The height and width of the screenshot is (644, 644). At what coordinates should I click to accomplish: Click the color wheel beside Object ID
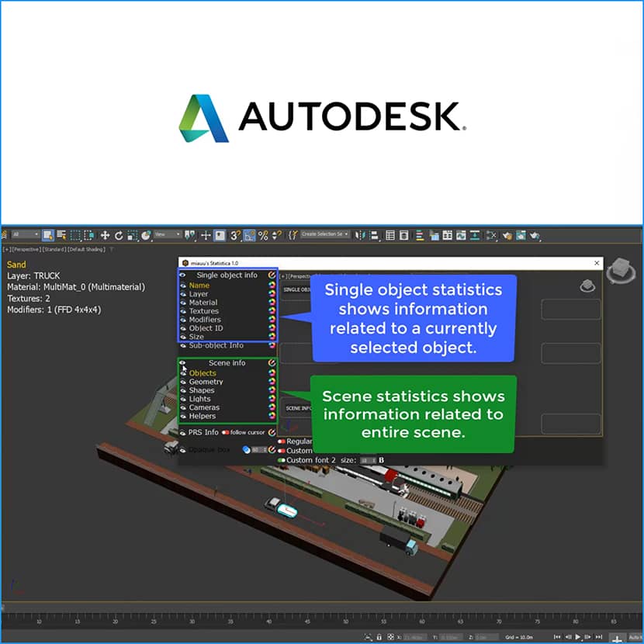pos(272,328)
